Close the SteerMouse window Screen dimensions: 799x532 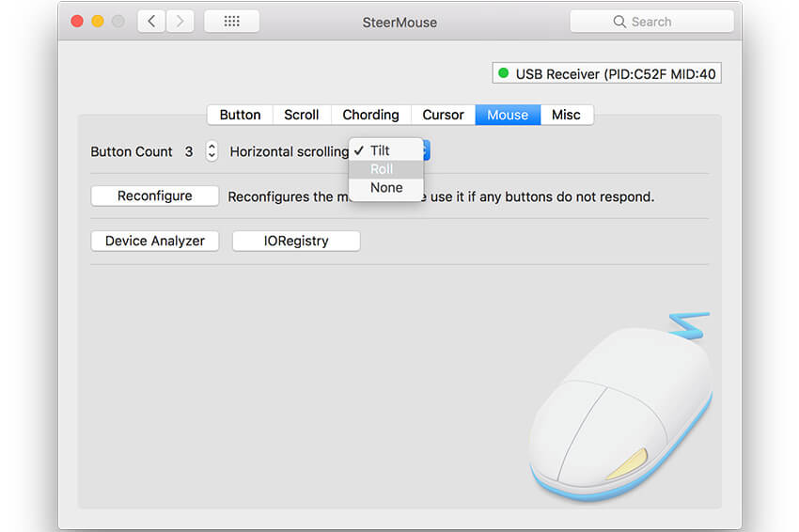pyautogui.click(x=77, y=22)
